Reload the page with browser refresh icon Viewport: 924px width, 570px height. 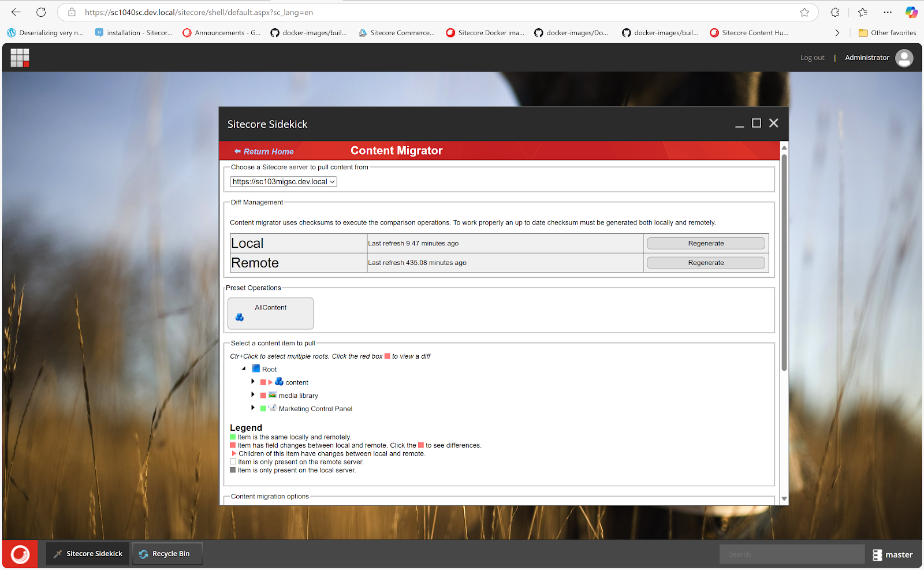point(41,12)
